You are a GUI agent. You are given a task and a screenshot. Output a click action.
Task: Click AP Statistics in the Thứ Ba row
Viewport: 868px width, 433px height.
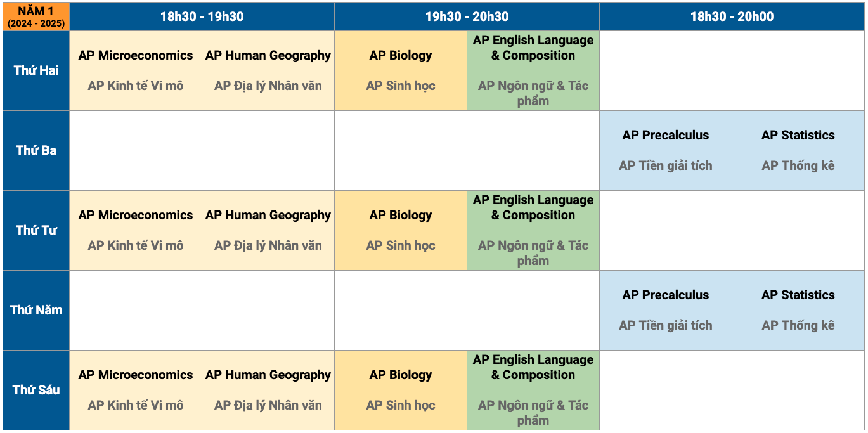point(798,150)
